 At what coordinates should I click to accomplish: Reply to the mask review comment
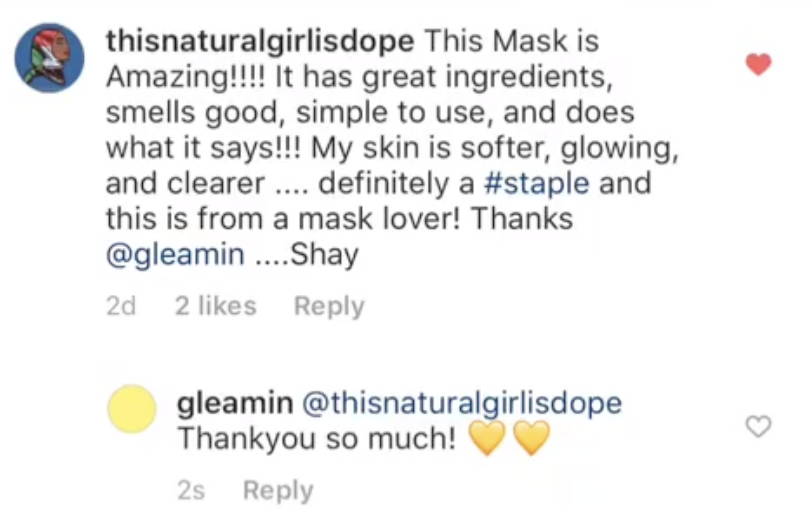click(x=329, y=306)
